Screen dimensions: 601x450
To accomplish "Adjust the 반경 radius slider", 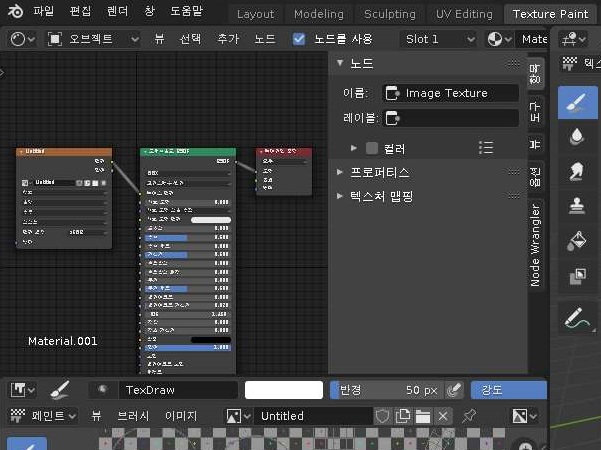I will [386, 390].
